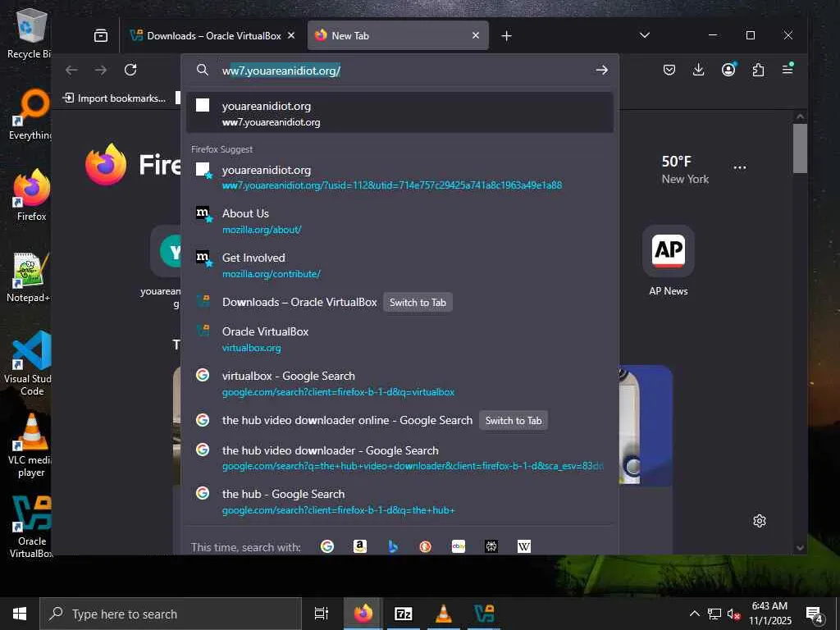Search this time with eBay icon
Viewport: 840px width, 630px height.
(x=459, y=546)
